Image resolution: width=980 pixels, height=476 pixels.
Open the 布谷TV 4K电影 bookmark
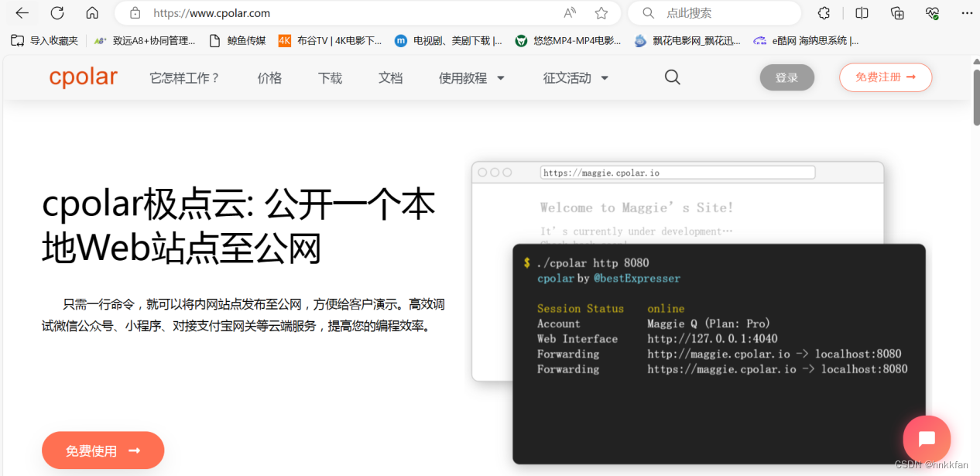[x=331, y=40]
